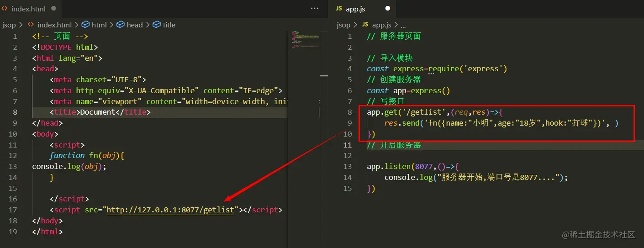Click the app.listen(8077,()=>{ line

pyautogui.click(x=413, y=166)
